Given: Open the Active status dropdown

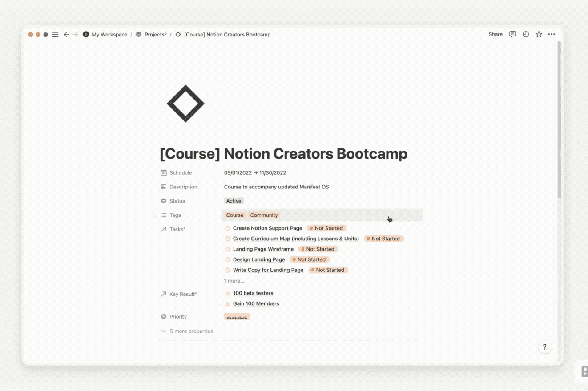Looking at the screenshot, I should coord(234,201).
